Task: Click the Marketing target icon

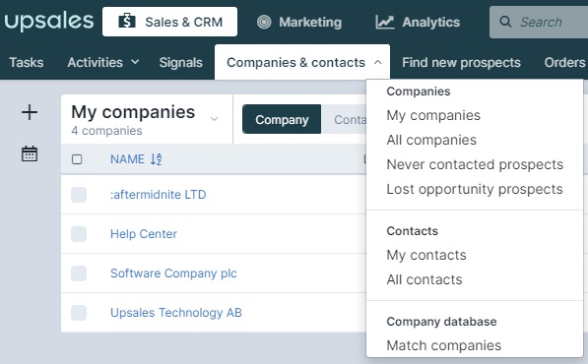Action: 264,22
